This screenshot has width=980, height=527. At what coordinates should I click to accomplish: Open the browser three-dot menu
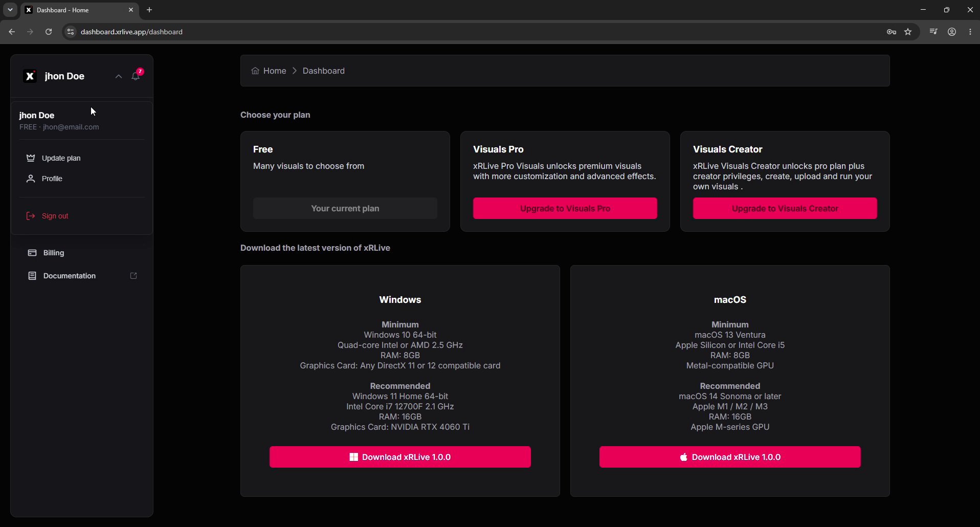click(970, 32)
